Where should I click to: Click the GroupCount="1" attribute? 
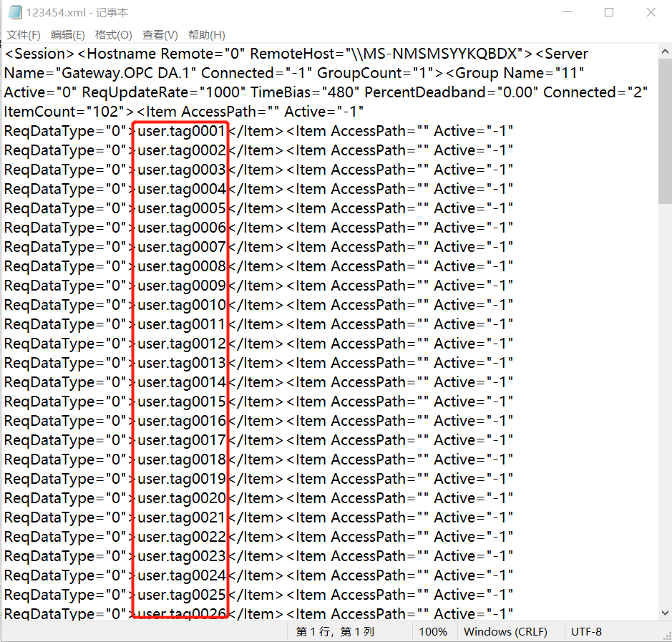[376, 73]
